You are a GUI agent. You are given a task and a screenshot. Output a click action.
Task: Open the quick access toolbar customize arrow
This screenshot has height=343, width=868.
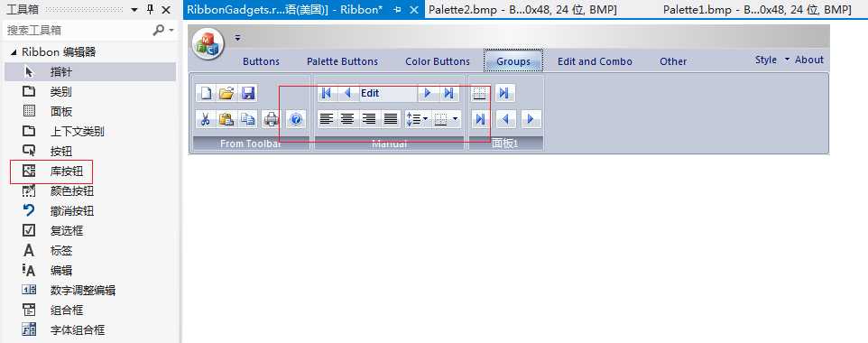[237, 38]
